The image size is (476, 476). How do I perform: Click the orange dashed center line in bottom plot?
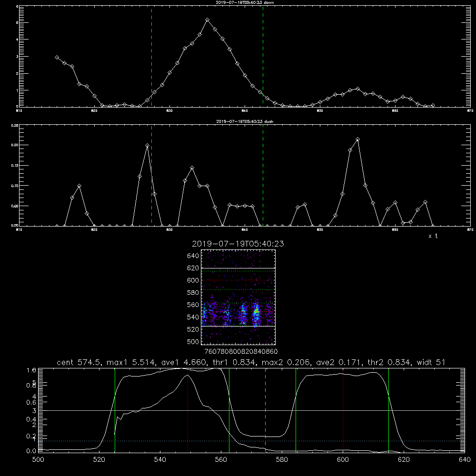[265, 410]
